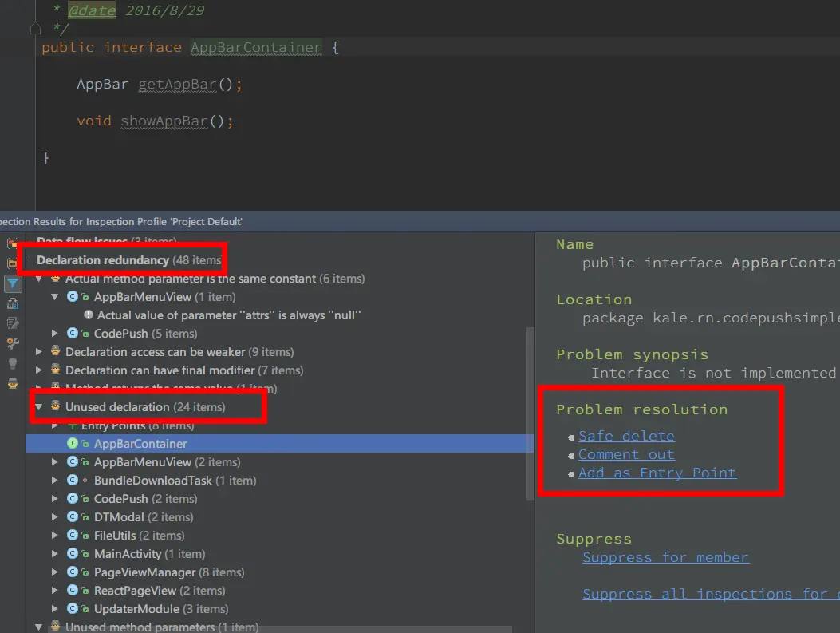The image size is (840, 633).
Task: Click the @date tag in the comment
Action: tap(92, 10)
